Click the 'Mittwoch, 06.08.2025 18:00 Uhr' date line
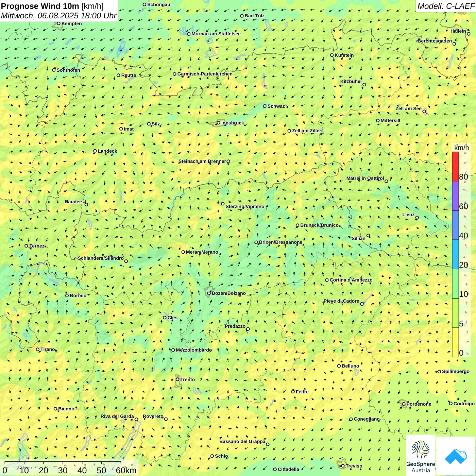 click(58, 16)
